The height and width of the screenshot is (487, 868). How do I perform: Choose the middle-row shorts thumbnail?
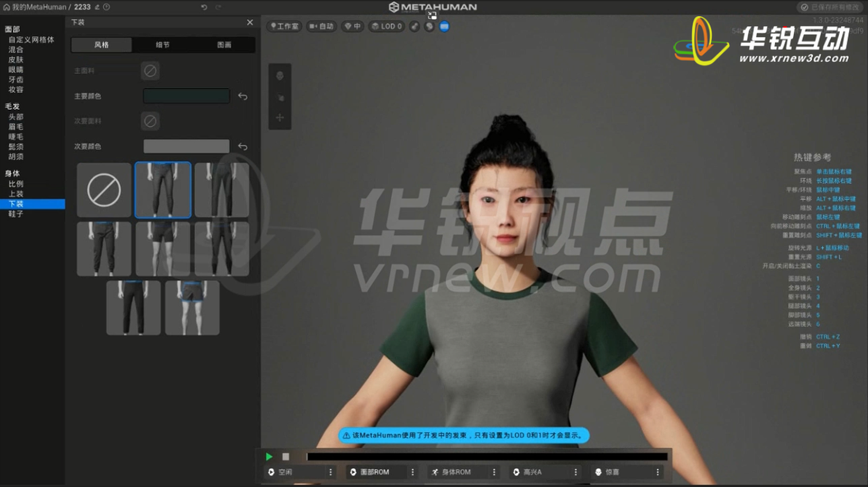coord(163,249)
